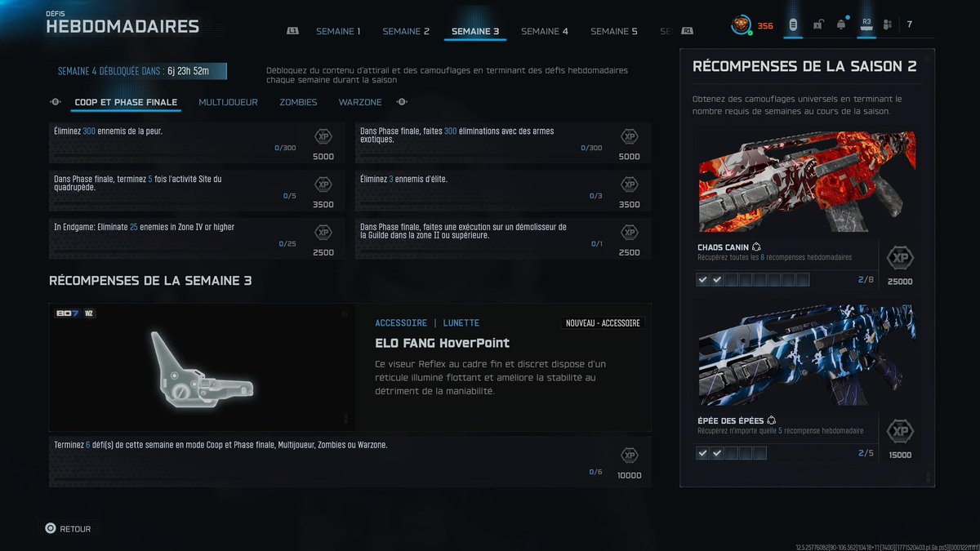Screen dimensions: 980x551
Task: Click the squad count number 7
Action: pyautogui.click(x=909, y=24)
